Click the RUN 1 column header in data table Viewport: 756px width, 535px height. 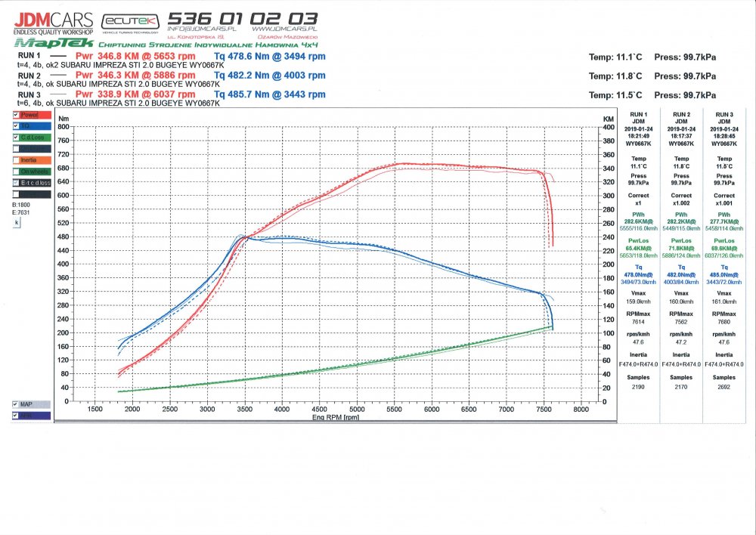coord(639,113)
